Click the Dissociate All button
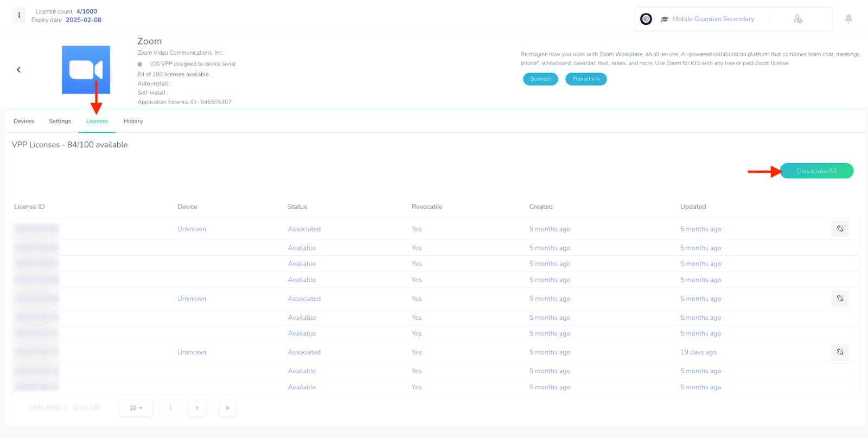868x438 pixels. [x=816, y=171]
